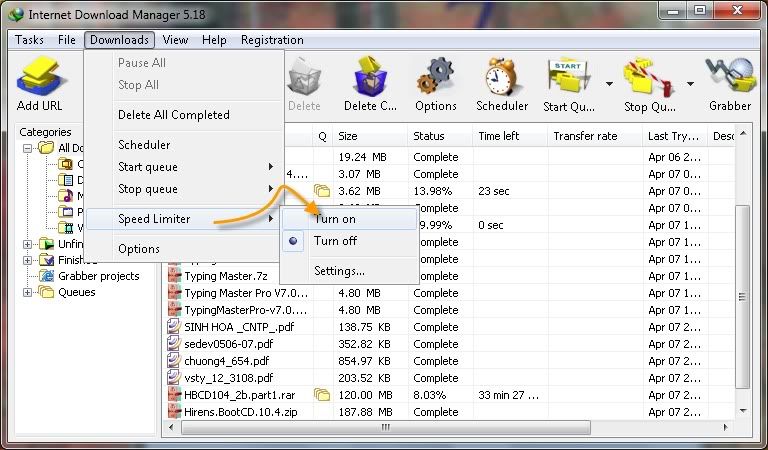The width and height of the screenshot is (768, 450).
Task: Select the Turn off speed limiter option
Action: (335, 241)
